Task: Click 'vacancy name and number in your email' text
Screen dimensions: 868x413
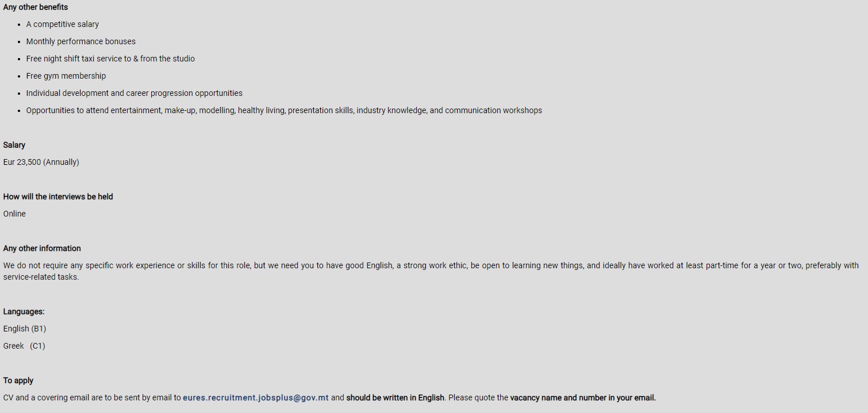Action: [x=583, y=397]
